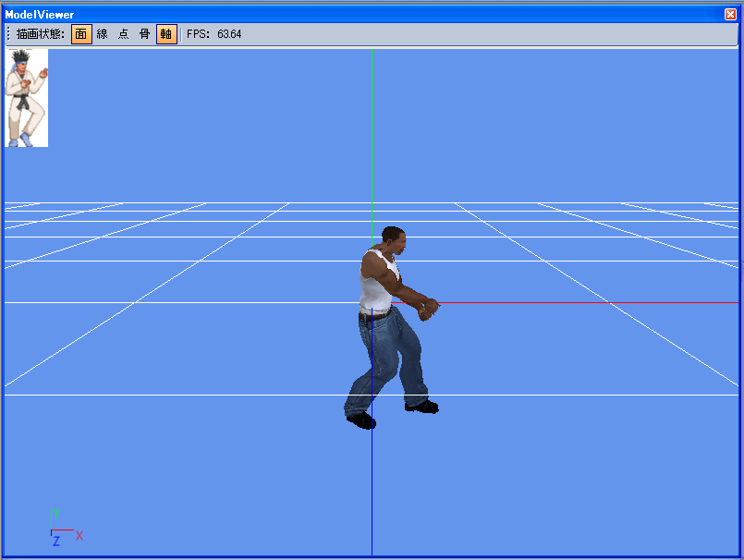Click the 3D character model in the viewport
This screenshot has width=744, height=560.
392,327
